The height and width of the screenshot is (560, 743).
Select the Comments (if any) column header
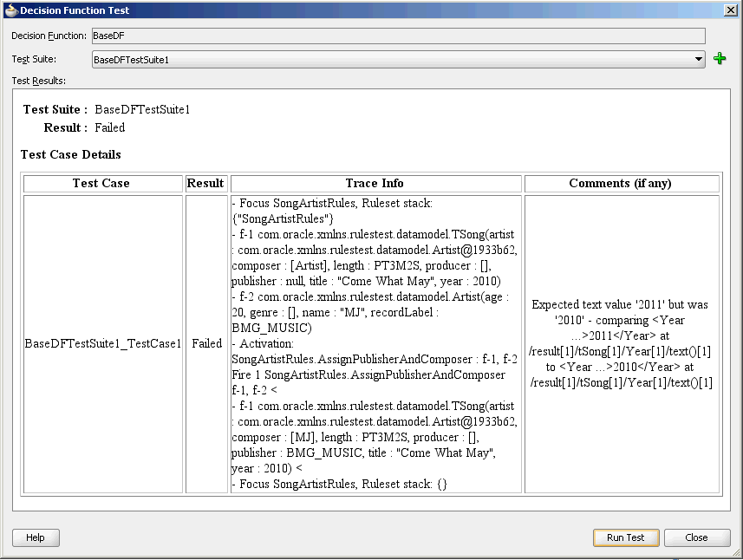click(622, 184)
